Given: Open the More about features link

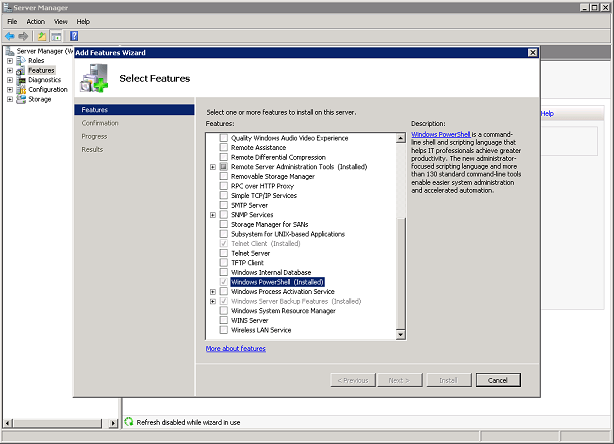Looking at the screenshot, I should point(236,349).
